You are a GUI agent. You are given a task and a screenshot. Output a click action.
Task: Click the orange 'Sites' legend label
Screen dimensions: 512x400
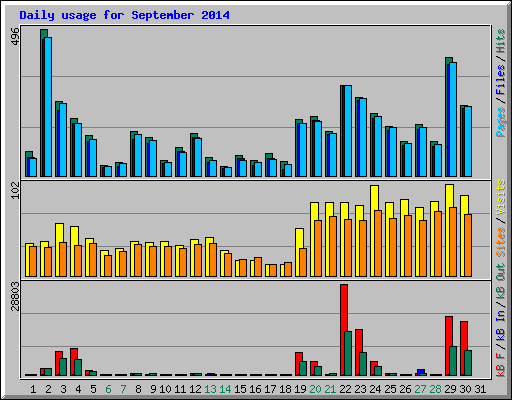pyautogui.click(x=501, y=242)
